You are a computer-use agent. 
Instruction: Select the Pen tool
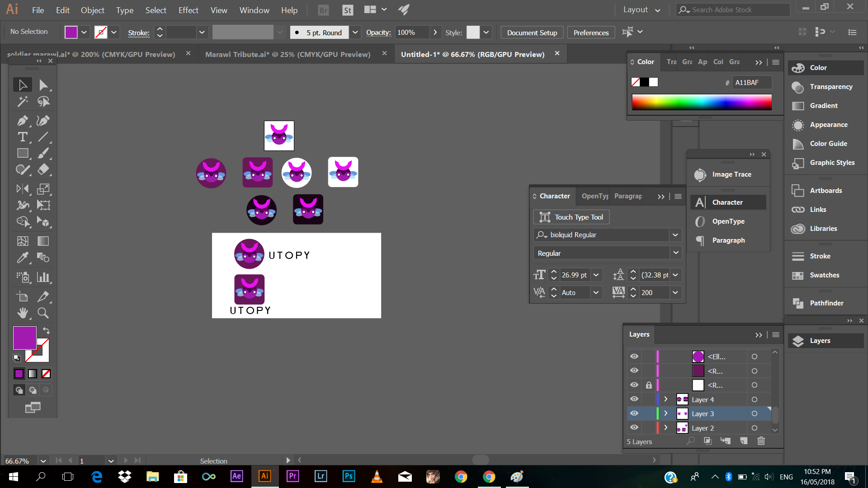(x=23, y=121)
